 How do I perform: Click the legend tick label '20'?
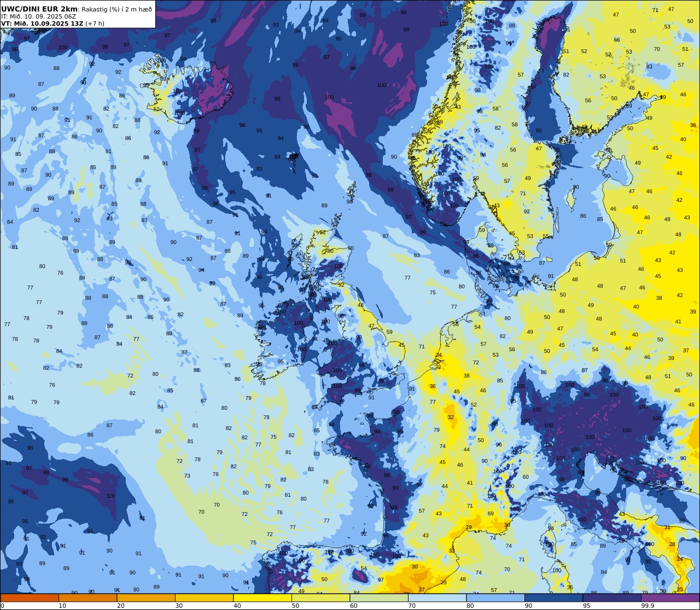[121, 606]
